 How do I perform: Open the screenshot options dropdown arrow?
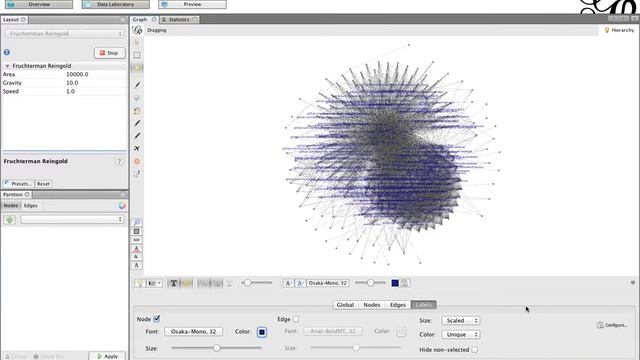pyautogui.click(x=159, y=283)
